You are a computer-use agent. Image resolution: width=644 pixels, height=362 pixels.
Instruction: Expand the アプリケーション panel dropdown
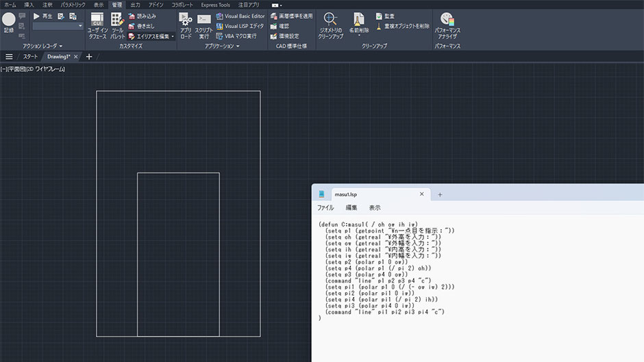point(222,46)
